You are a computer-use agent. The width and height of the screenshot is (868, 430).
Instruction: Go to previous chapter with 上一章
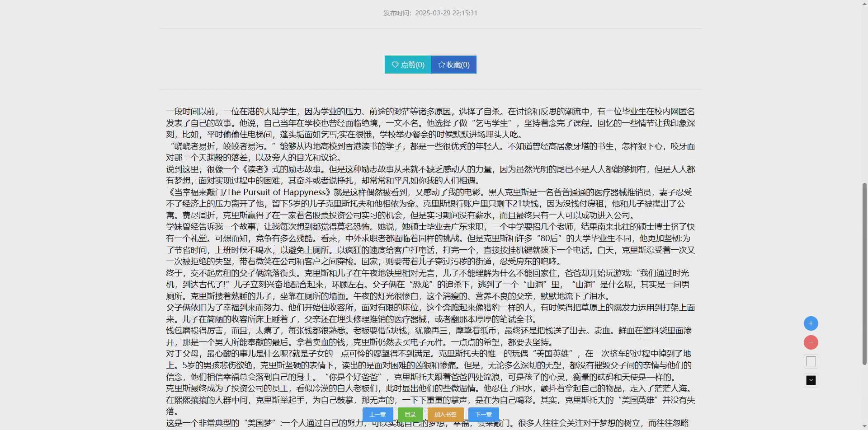(378, 414)
